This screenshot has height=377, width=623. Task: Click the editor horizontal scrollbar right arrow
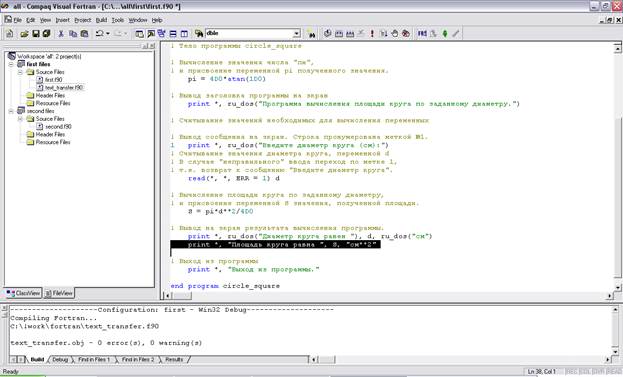610,296
